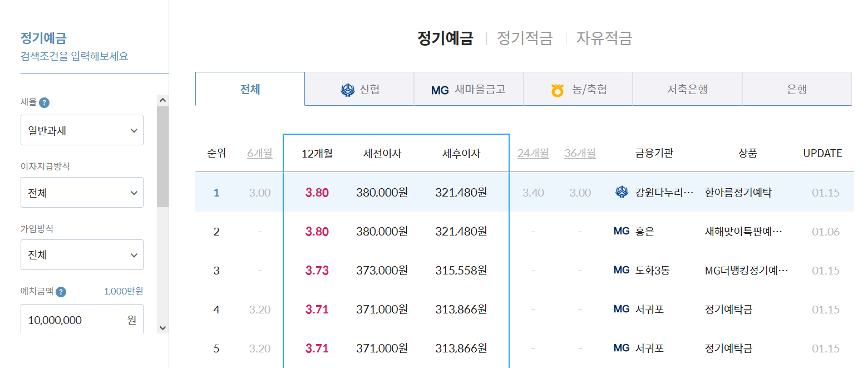Click the 신협 logo beside 강원다누리

(622, 192)
